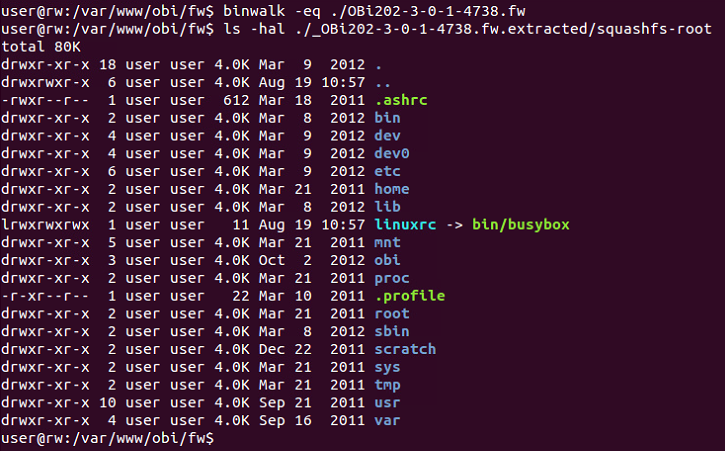725x451 pixels.
Task: Click the linuxrc symlink name
Action: [x=405, y=224]
